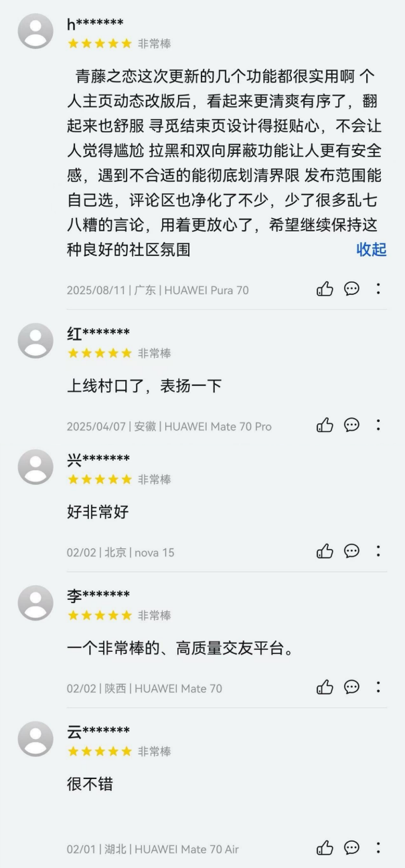
Task: Open more options for 云******* review
Action: (378, 849)
